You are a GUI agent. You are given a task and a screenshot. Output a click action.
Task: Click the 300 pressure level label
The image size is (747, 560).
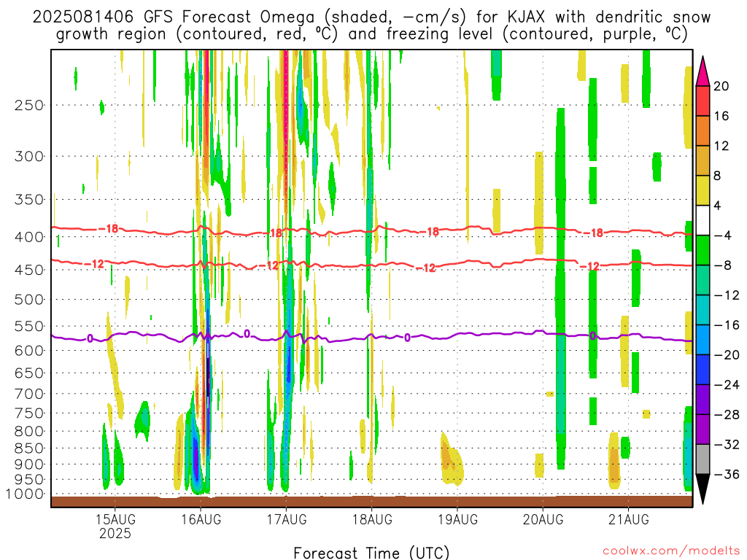click(29, 156)
